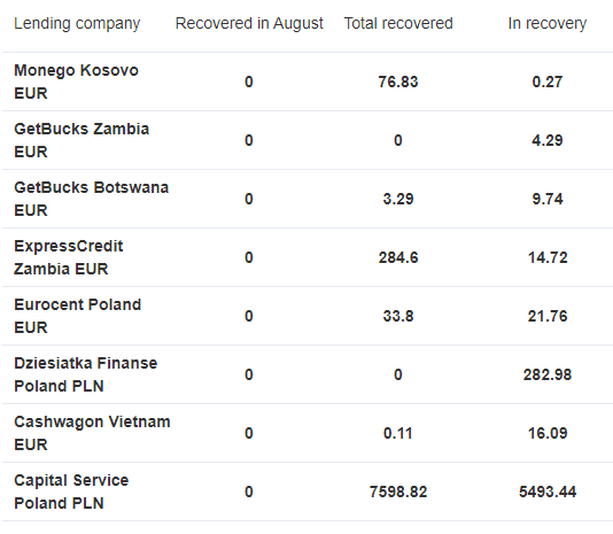Select the In recovery column header

coord(547,23)
